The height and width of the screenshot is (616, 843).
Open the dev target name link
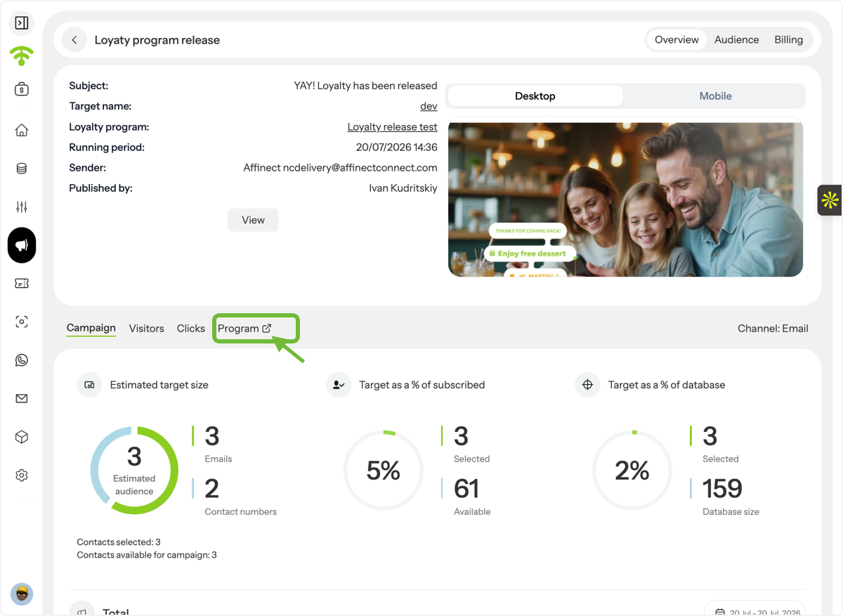[429, 107]
